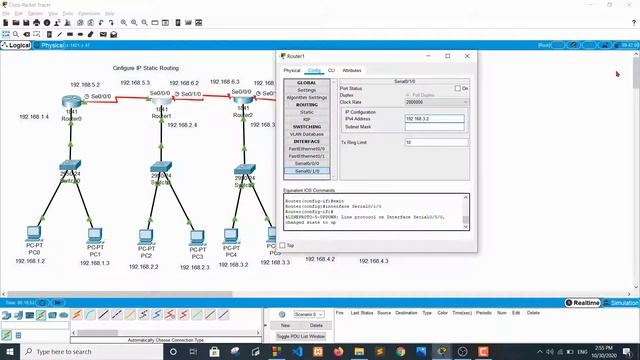Image resolution: width=640 pixels, height=360 pixels.
Task: Open the Scenario 0 dropdown
Action: tap(309, 314)
